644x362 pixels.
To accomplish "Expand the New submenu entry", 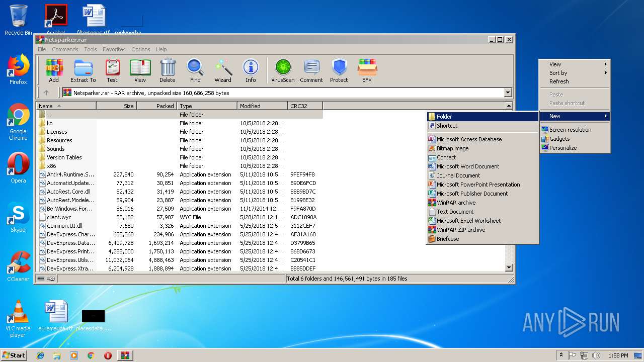I will click(x=575, y=116).
